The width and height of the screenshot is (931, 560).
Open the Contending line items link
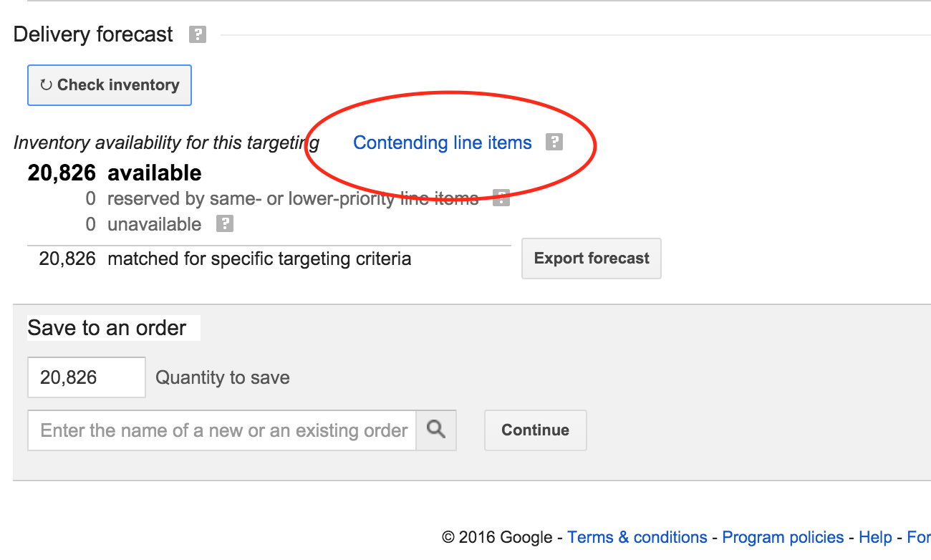point(443,143)
